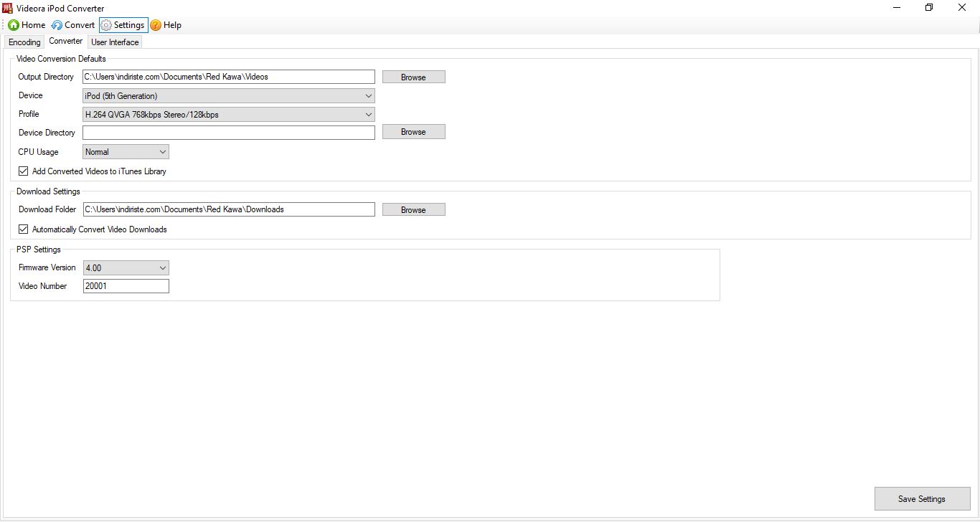Expand the CPU Usage dropdown
This screenshot has height=522, width=980.
tap(126, 152)
